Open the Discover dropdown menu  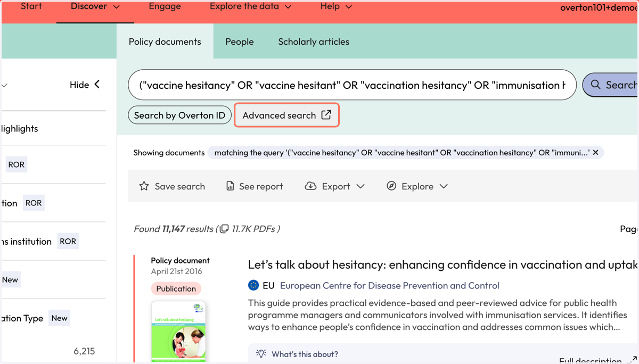(95, 7)
